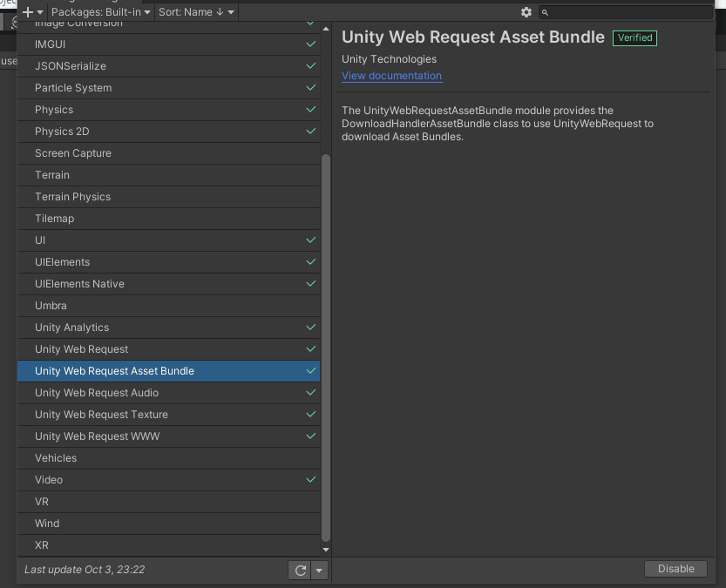Select the Unity Web Request package
This screenshot has width=726, height=588.
(168, 348)
